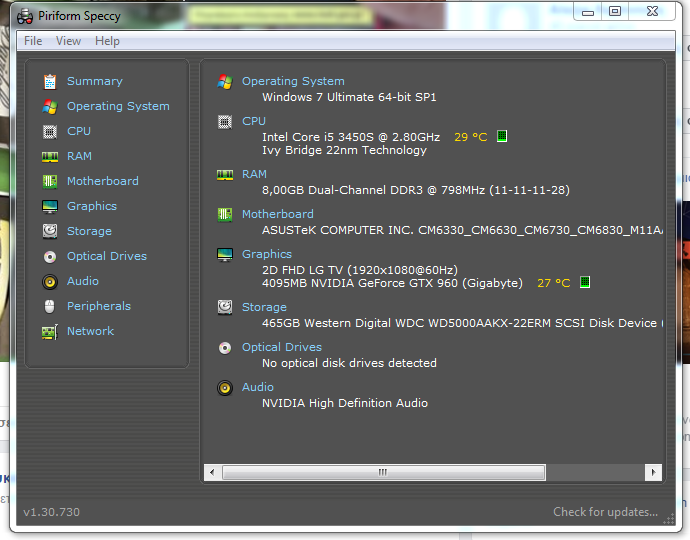This screenshot has width=690, height=540.
Task: Click the Optical Drives disc icon in sidebar
Action: click(50, 257)
